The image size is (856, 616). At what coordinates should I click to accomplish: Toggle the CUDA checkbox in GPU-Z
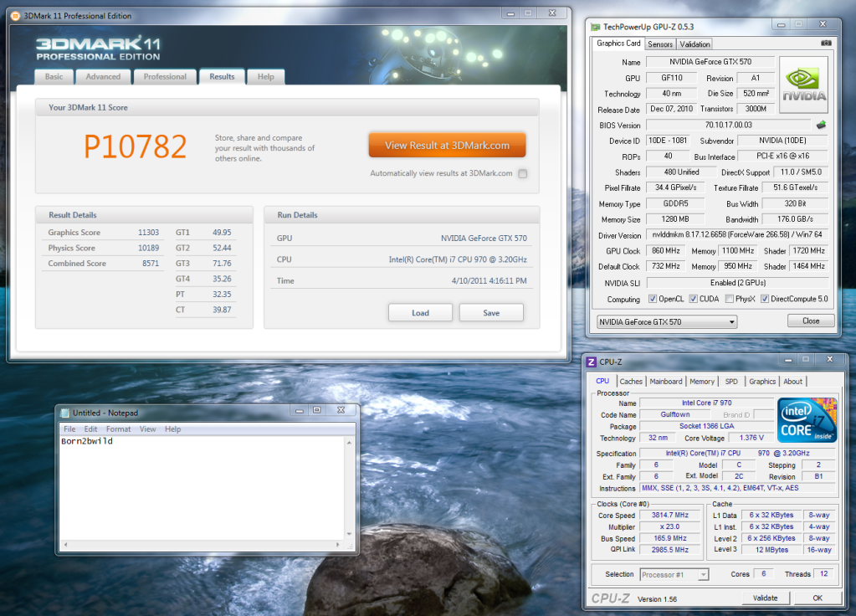[693, 299]
